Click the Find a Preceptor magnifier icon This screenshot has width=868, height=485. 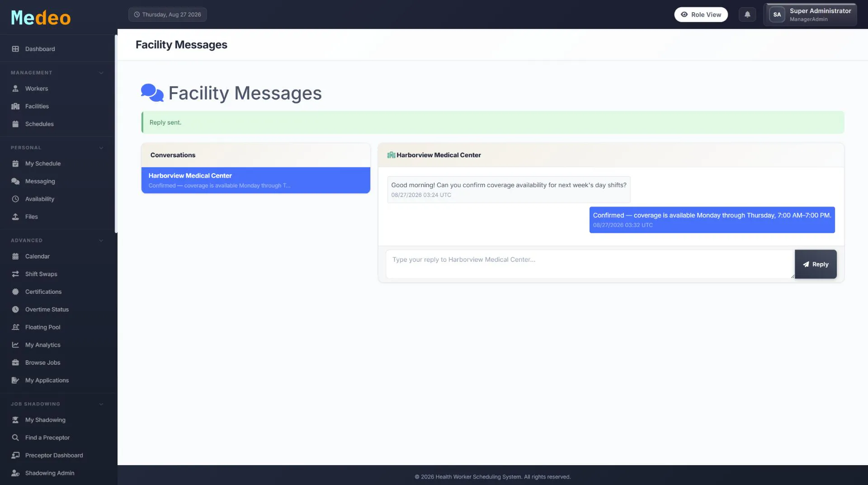click(x=15, y=438)
